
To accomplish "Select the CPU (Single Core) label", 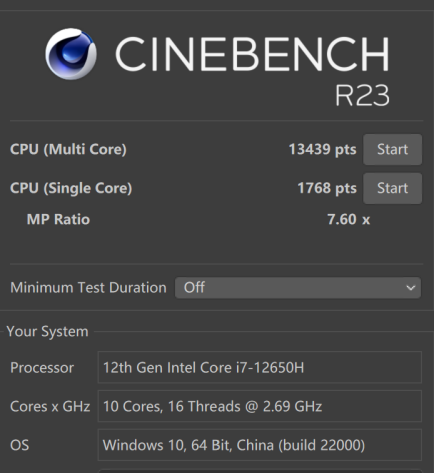I will [71, 188].
